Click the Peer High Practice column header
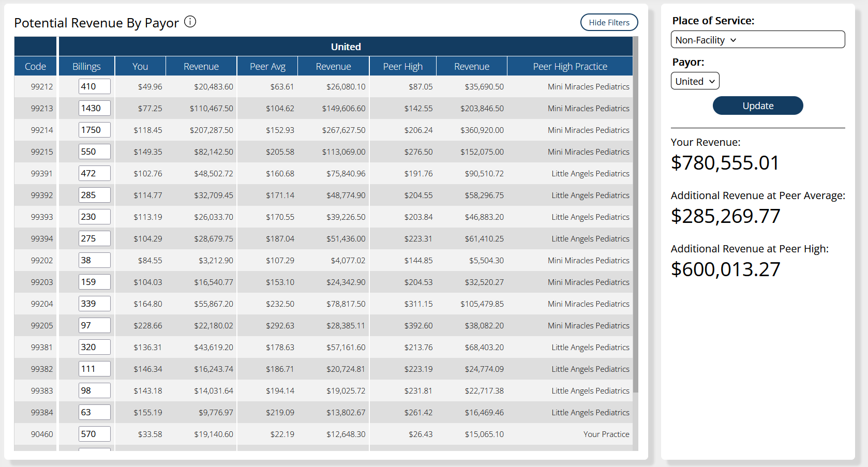The width and height of the screenshot is (868, 467). click(570, 67)
